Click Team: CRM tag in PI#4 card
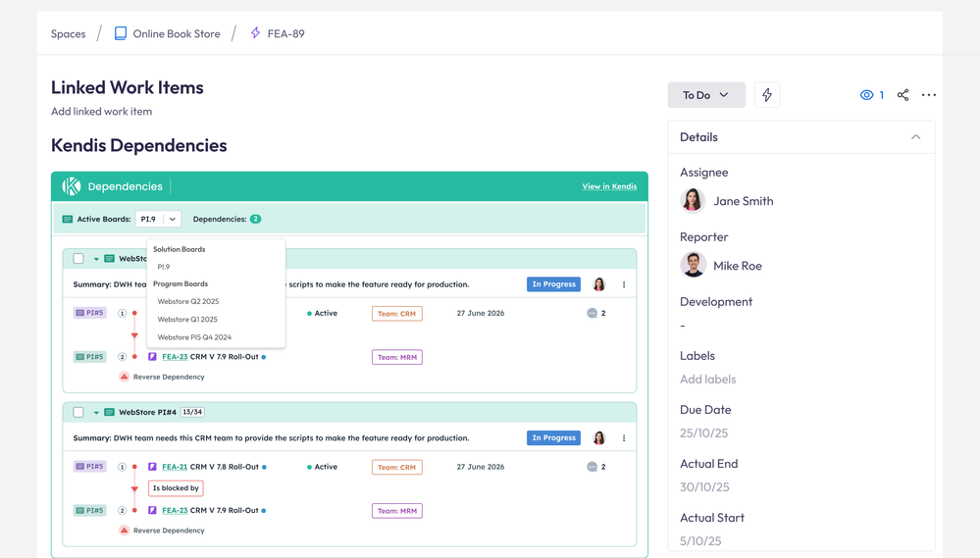 397,468
